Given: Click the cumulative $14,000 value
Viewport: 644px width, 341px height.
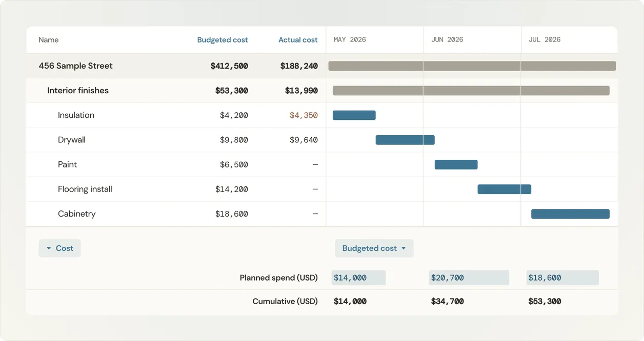Looking at the screenshot, I should 350,302.
